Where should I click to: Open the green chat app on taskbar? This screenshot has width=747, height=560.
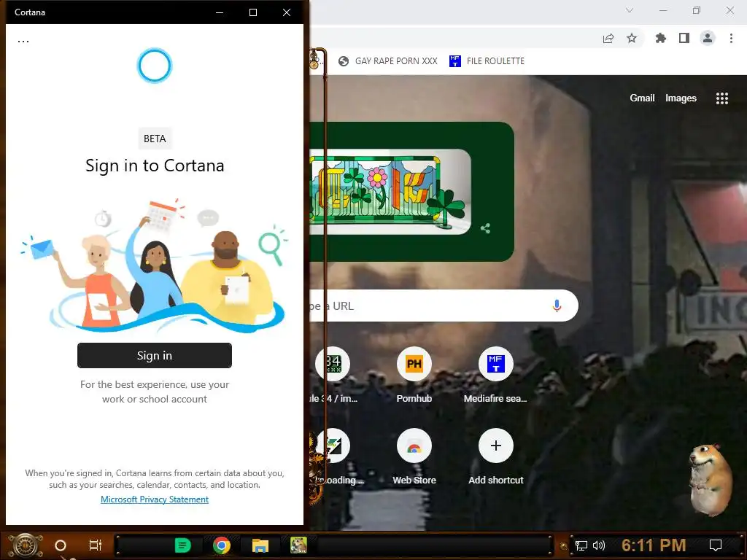(x=182, y=545)
